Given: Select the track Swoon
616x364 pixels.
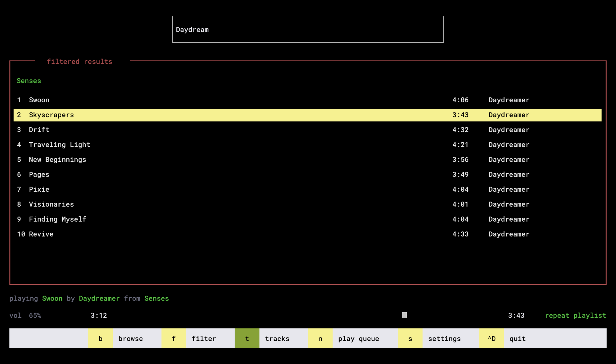Looking at the screenshot, I should click(39, 100).
